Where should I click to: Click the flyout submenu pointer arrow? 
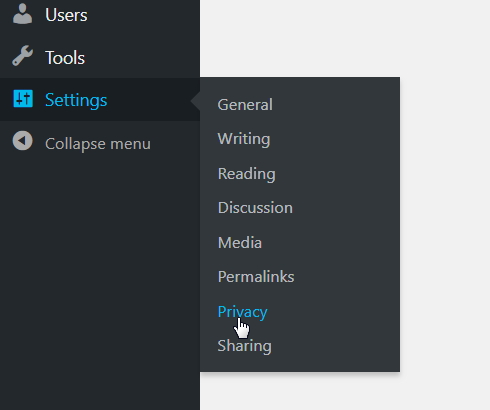(196, 100)
